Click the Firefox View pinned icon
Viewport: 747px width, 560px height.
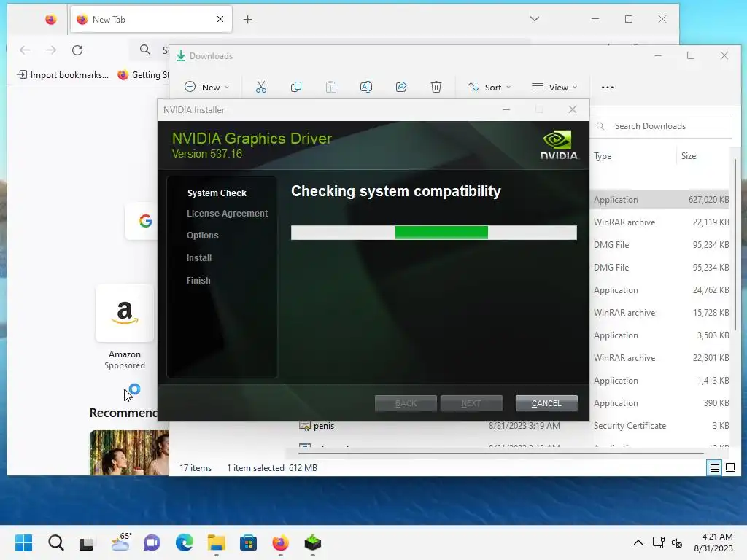(x=50, y=20)
